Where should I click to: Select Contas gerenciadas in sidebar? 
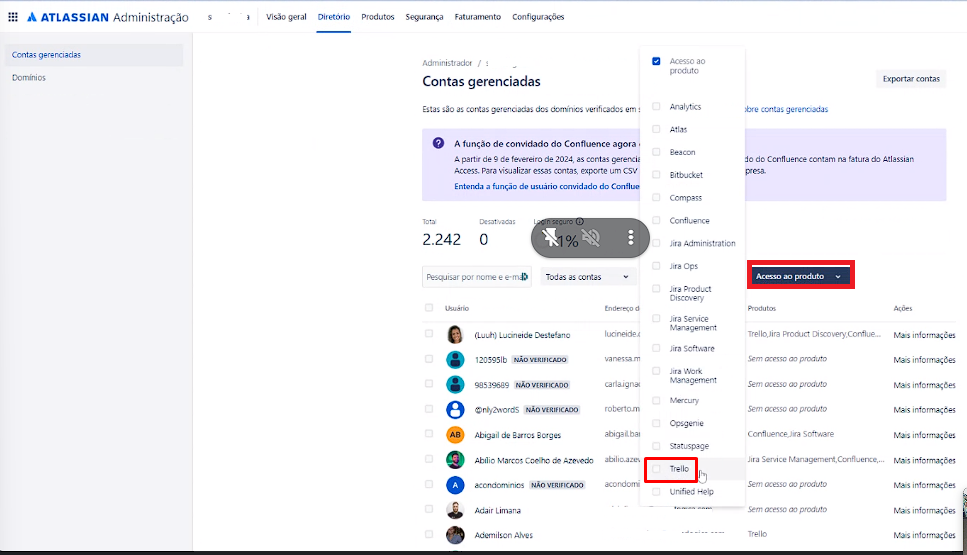94,55
